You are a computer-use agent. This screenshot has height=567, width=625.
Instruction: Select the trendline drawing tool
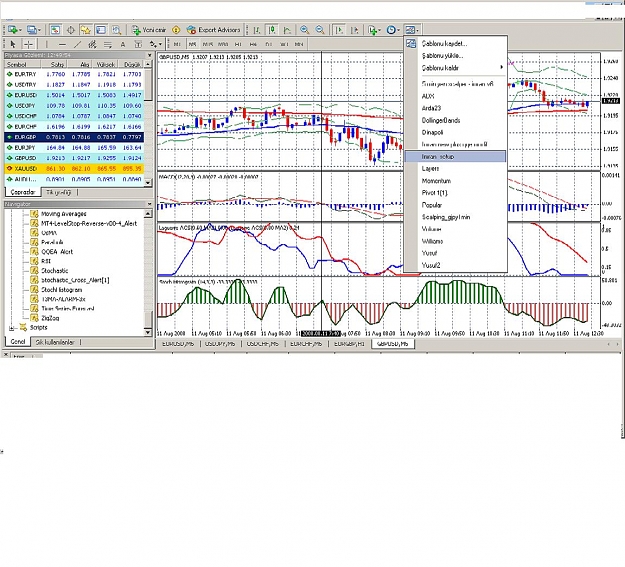[77, 44]
